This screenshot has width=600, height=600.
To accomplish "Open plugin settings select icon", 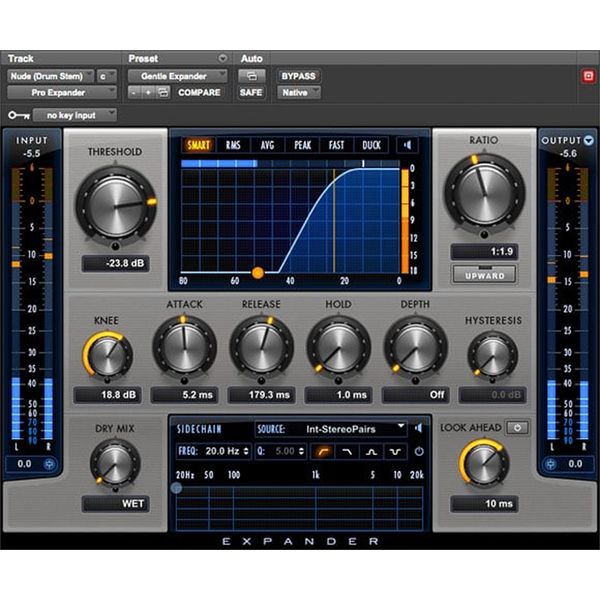I will tap(163, 93).
